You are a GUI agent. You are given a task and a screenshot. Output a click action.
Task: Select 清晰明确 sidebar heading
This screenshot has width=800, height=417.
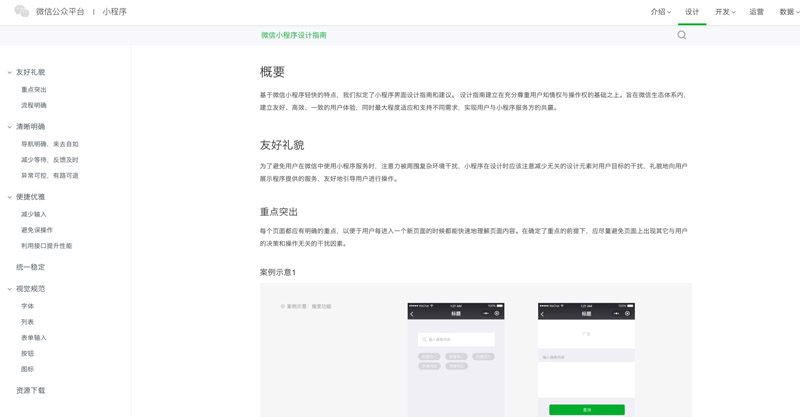point(31,127)
